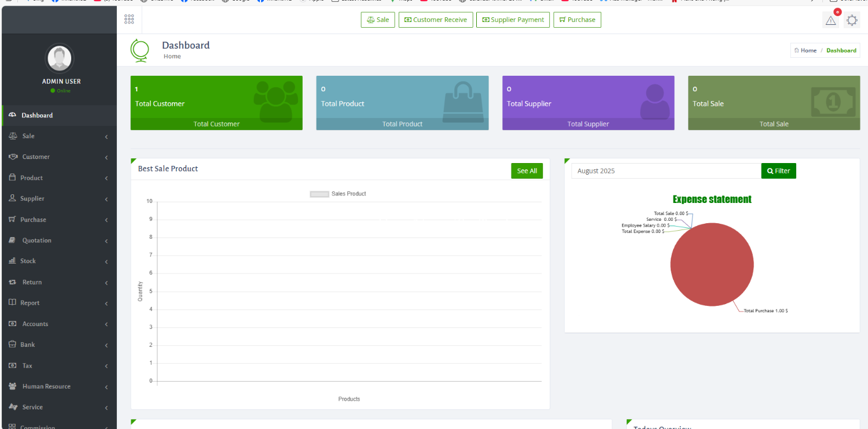The image size is (868, 429).
Task: Open the settings gear icon
Action: (x=852, y=20)
